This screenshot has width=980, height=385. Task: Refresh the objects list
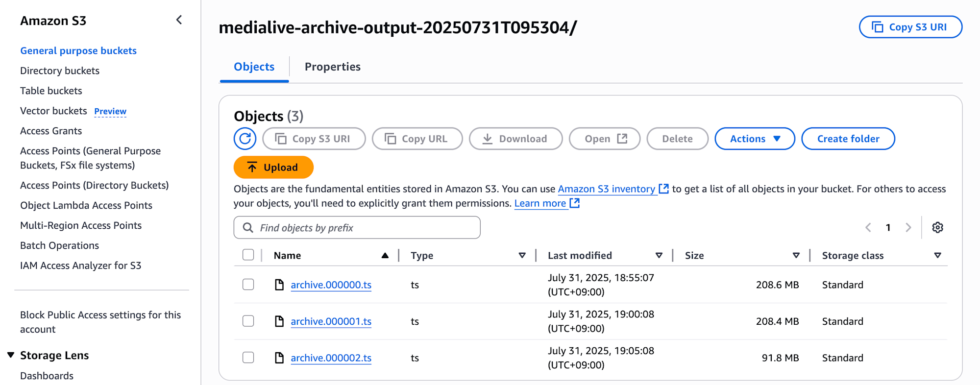coord(245,139)
